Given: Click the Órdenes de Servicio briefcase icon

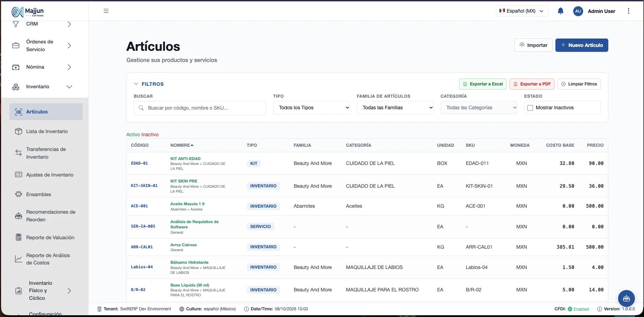Looking at the screenshot, I should (x=16, y=46).
